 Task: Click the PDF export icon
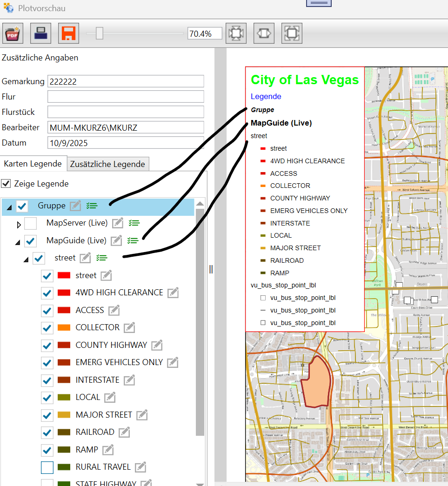(13, 33)
